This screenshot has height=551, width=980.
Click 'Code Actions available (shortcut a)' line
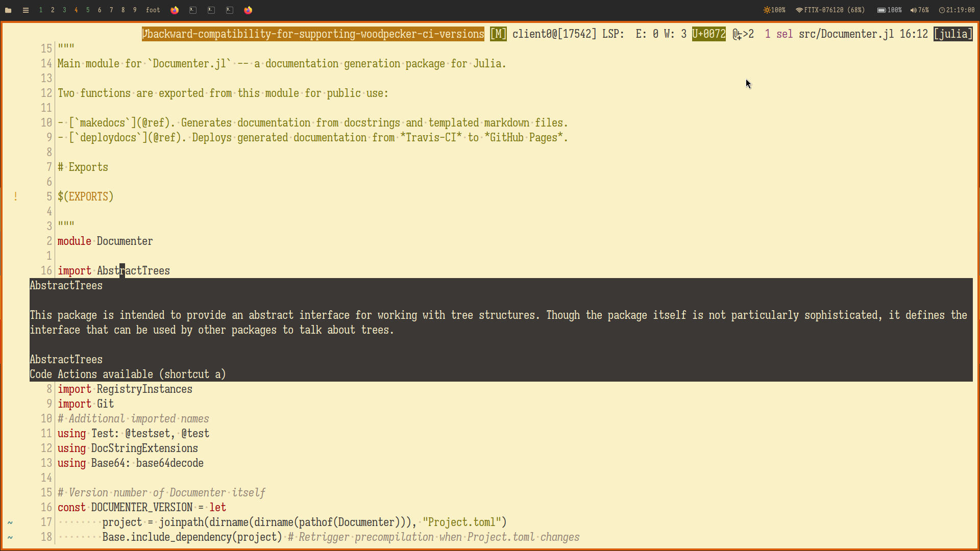pos(128,374)
